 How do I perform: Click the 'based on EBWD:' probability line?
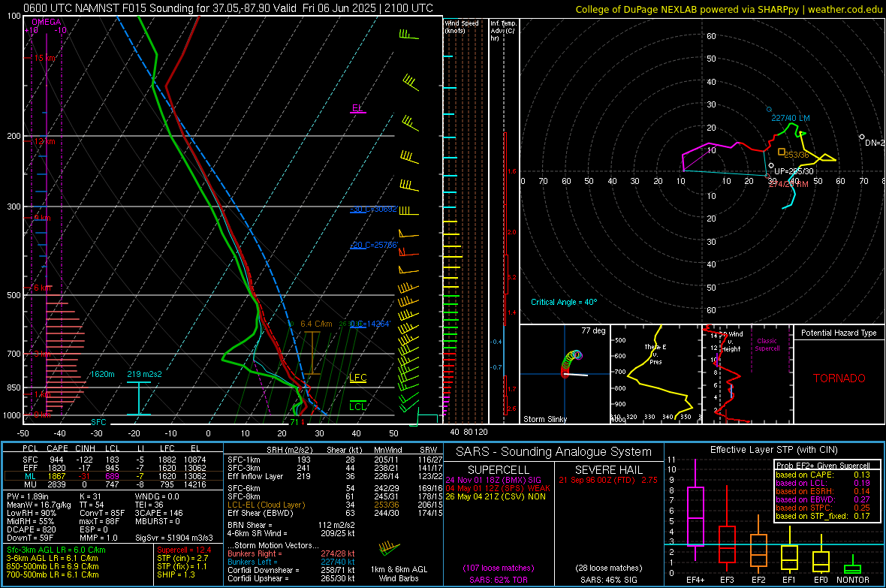[823, 499]
